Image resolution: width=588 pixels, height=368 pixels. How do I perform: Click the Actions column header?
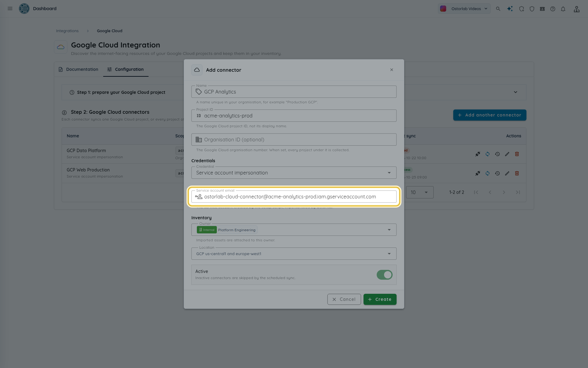click(x=514, y=136)
